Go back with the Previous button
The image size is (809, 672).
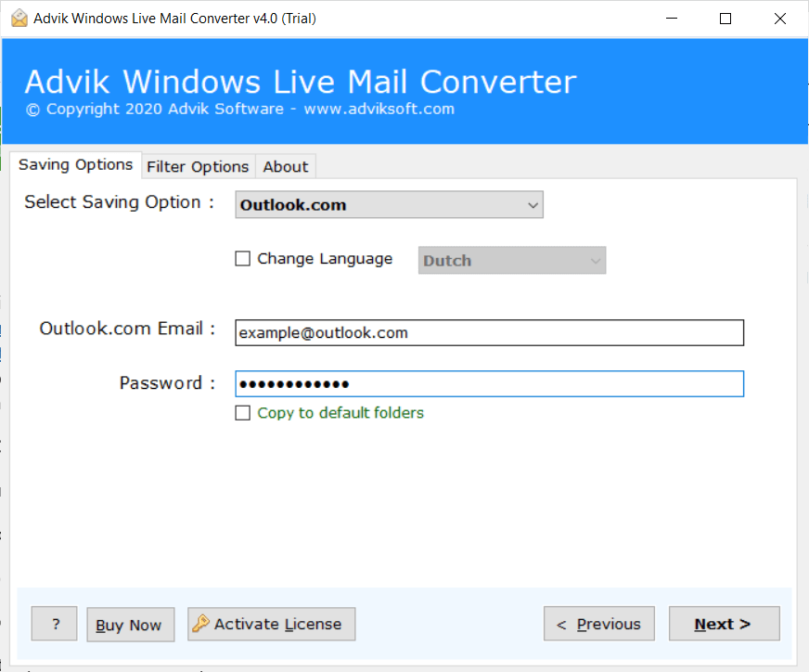[599, 624]
